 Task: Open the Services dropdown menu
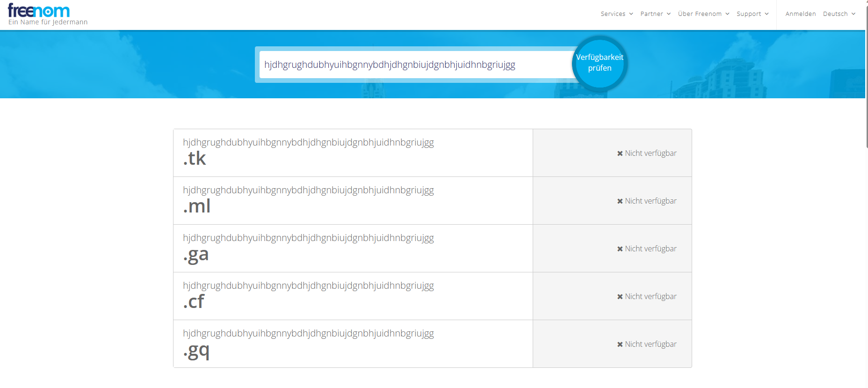[x=616, y=14]
